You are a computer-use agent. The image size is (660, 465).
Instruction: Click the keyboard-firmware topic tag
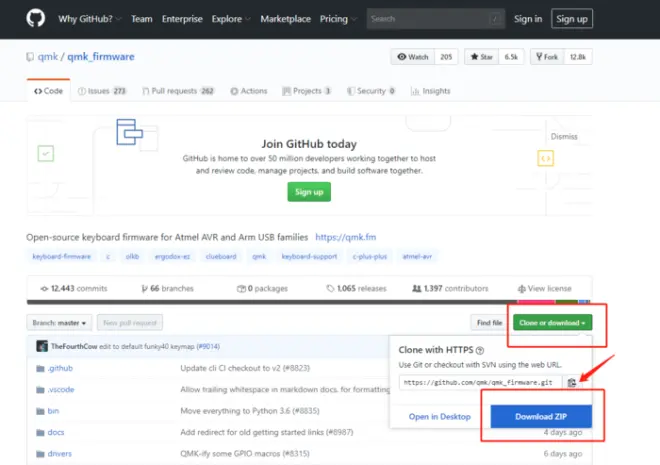coord(61,256)
